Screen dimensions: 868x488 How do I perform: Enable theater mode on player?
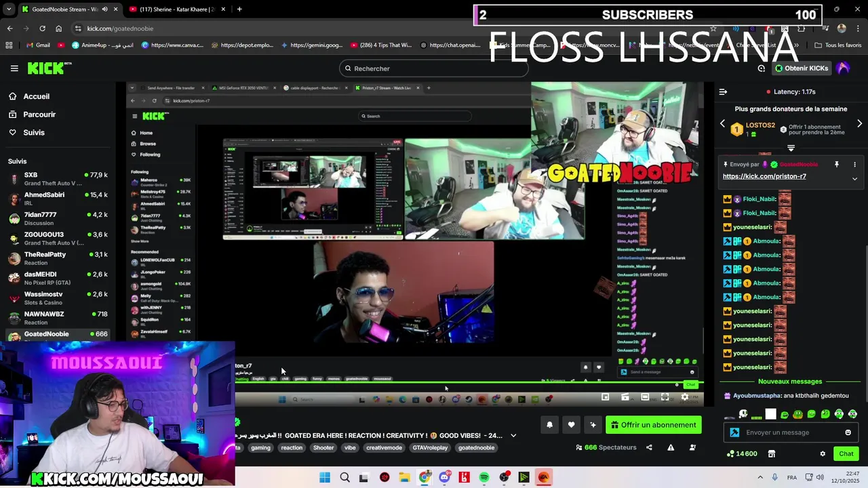pyautogui.click(x=645, y=397)
